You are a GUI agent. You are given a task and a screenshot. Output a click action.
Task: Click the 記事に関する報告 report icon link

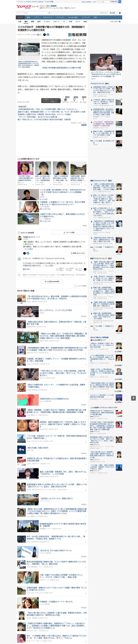point(24,102)
